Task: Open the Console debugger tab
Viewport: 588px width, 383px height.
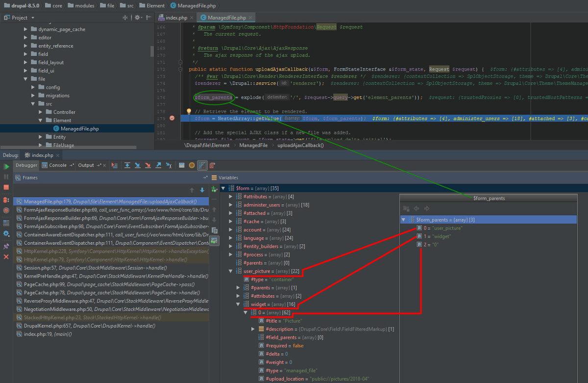Action: tap(57, 165)
